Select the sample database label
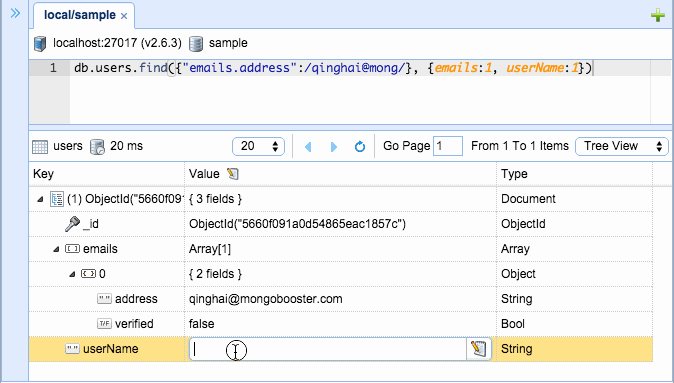Viewport: 674px width, 383px height. click(x=228, y=43)
